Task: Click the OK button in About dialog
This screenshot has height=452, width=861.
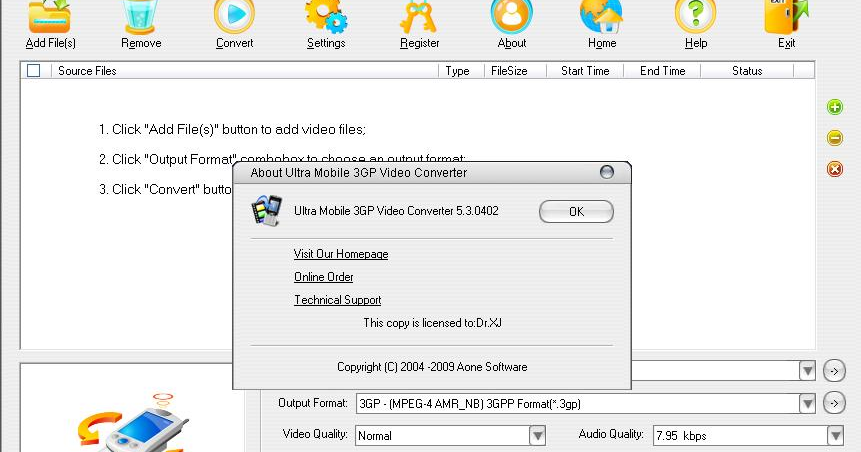Action: pyautogui.click(x=576, y=211)
